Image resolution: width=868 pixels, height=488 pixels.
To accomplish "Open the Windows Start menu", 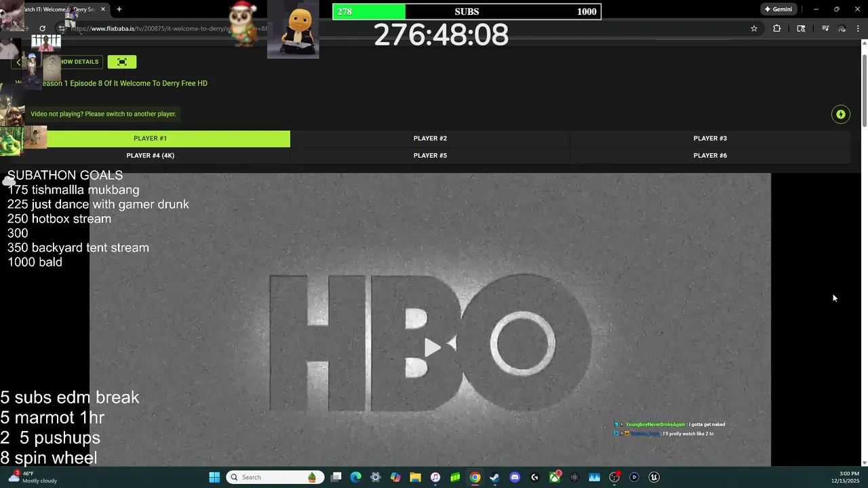I will [x=214, y=477].
